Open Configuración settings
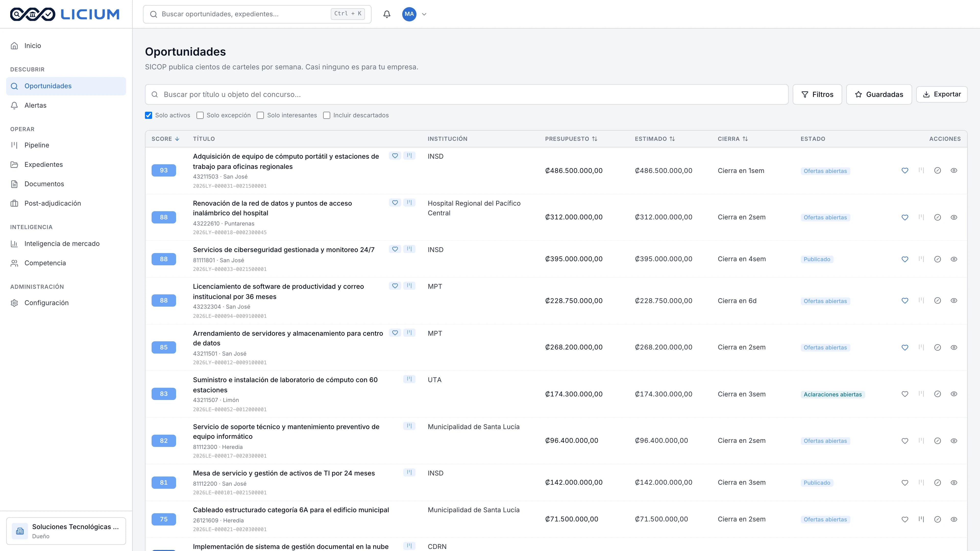This screenshot has height=551, width=980. pos(66,303)
